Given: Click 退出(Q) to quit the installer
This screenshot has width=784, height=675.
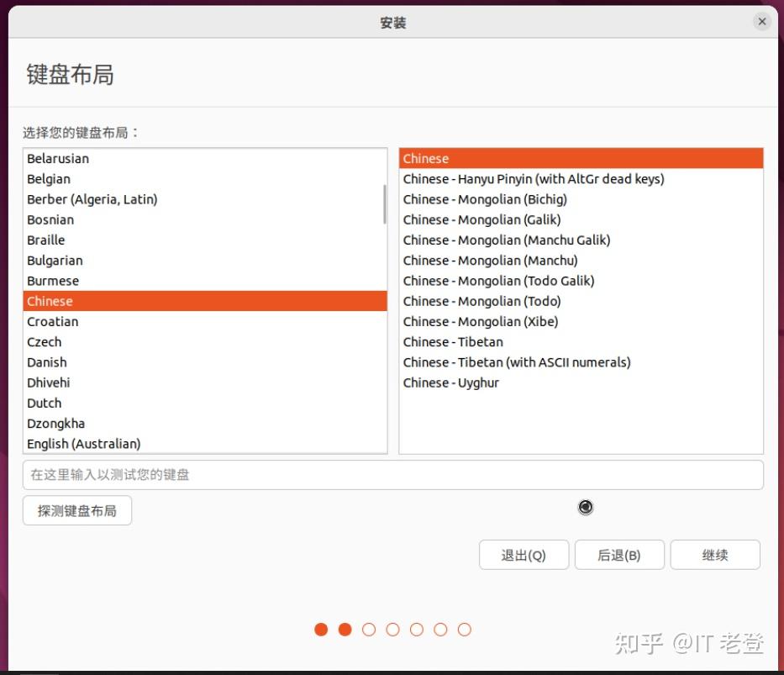Looking at the screenshot, I should pyautogui.click(x=524, y=555).
